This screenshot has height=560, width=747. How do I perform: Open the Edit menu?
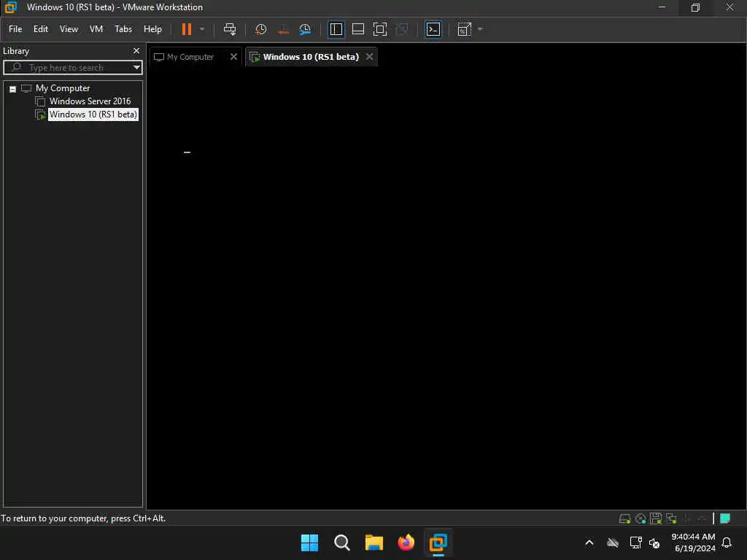tap(41, 29)
